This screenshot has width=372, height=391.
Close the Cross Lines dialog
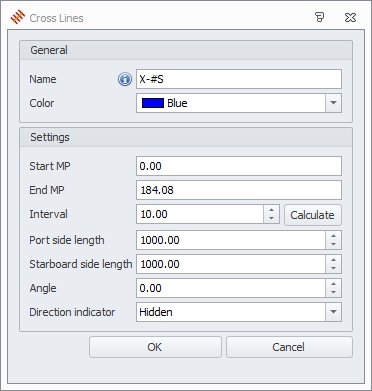(350, 17)
